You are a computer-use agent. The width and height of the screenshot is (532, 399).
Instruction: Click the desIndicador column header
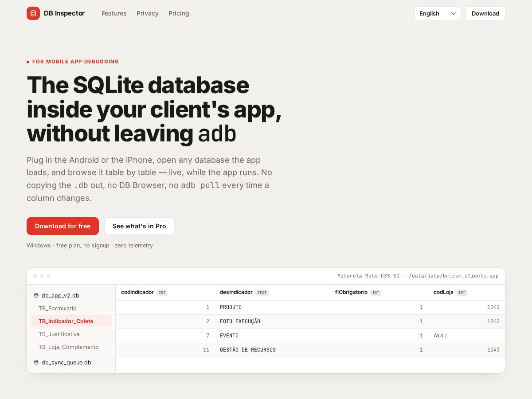(x=272, y=292)
